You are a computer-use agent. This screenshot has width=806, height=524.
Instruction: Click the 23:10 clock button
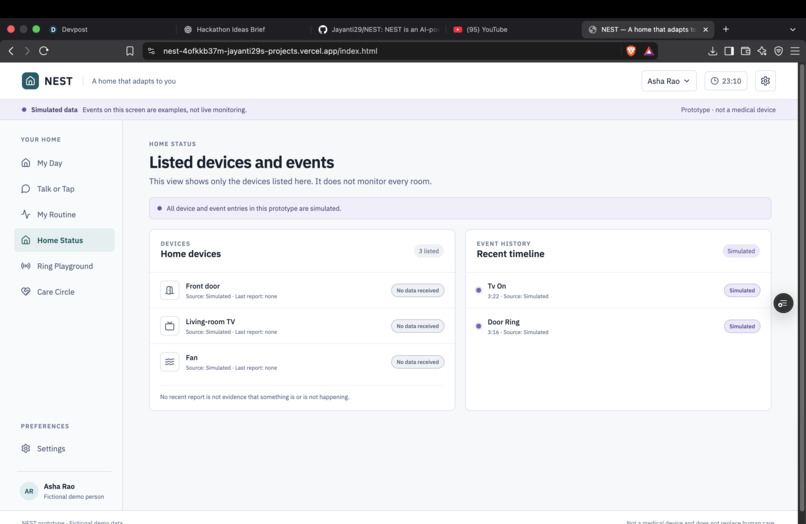coord(725,81)
